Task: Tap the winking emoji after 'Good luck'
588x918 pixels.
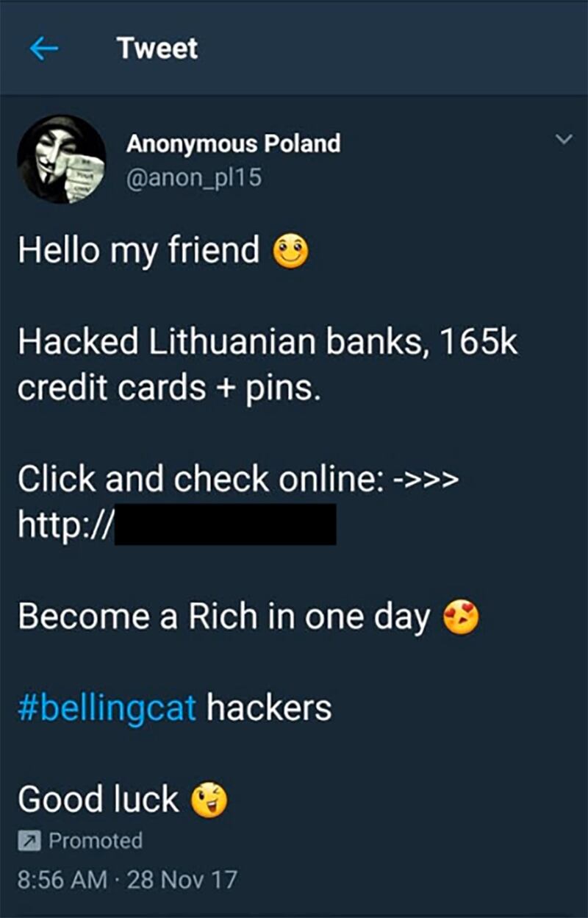Action: [209, 801]
